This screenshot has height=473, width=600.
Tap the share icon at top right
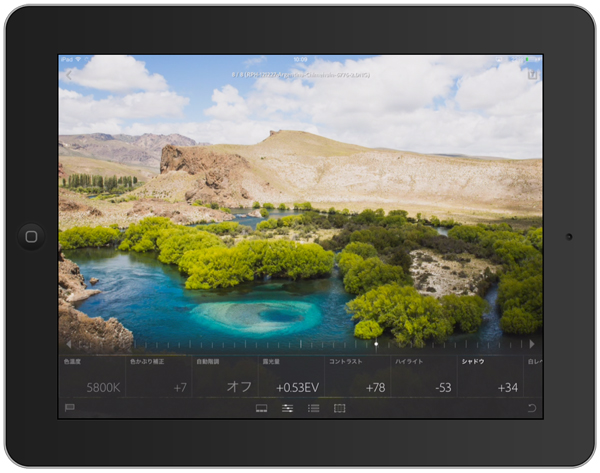532,74
